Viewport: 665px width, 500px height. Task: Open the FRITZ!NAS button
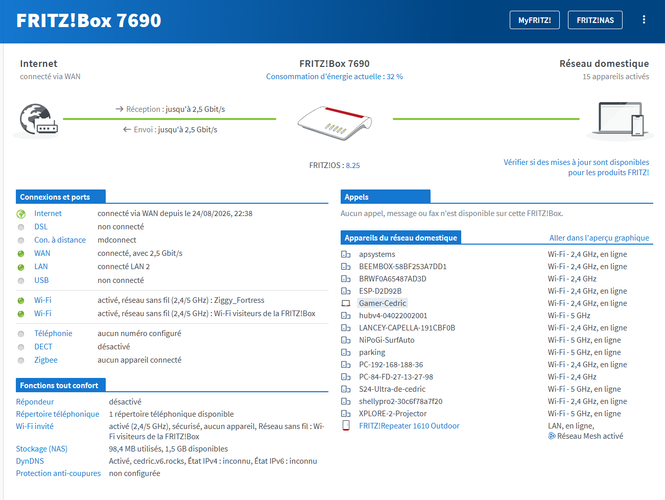(595, 20)
